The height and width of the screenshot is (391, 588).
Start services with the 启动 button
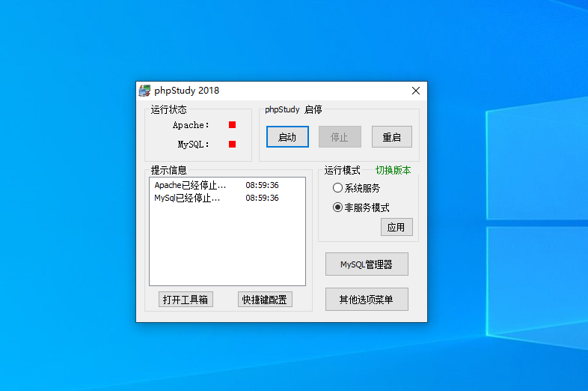click(287, 137)
